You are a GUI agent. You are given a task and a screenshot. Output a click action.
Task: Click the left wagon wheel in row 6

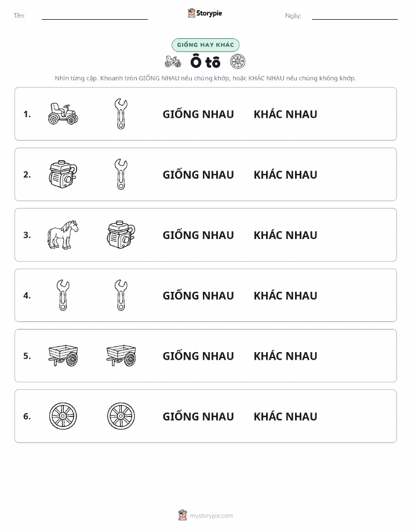click(x=63, y=416)
